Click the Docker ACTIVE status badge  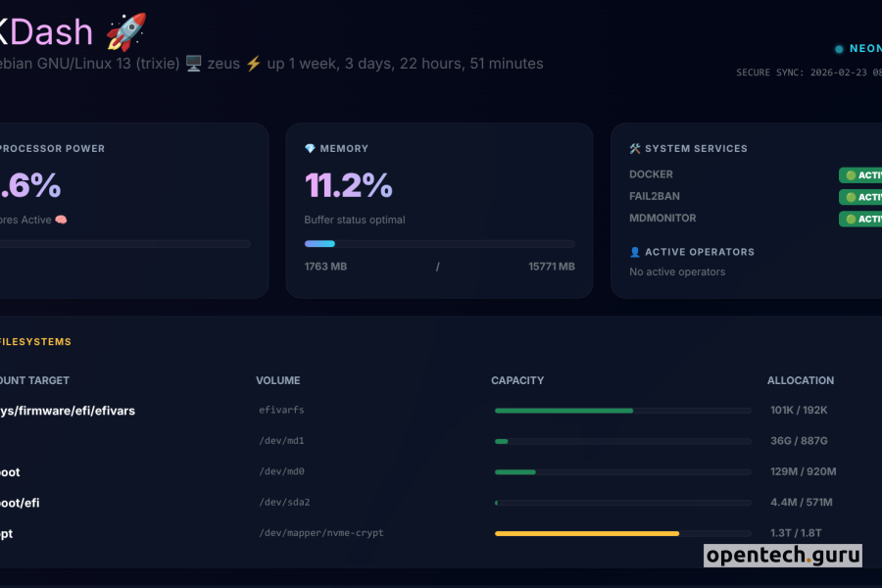(x=861, y=175)
